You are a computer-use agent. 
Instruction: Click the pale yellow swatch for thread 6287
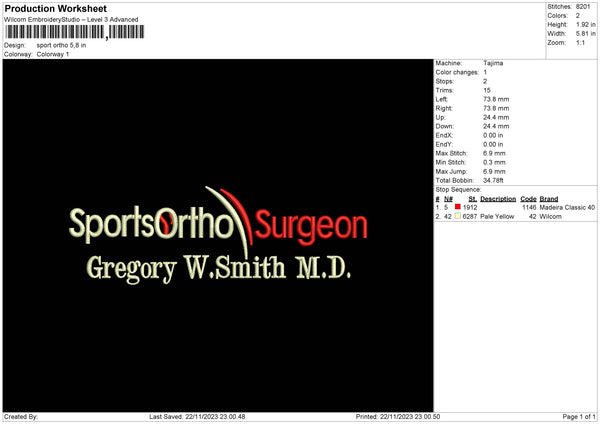457,216
